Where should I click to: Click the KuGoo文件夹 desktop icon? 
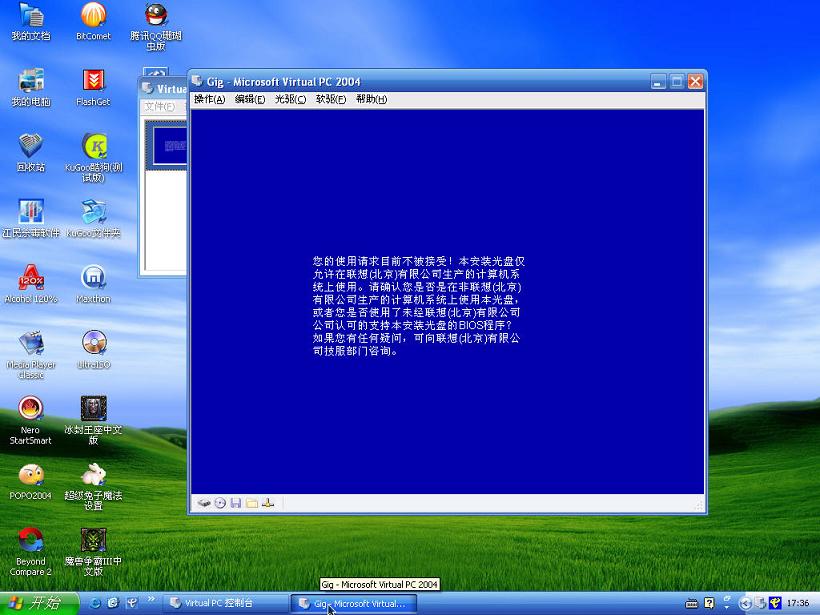pyautogui.click(x=93, y=219)
